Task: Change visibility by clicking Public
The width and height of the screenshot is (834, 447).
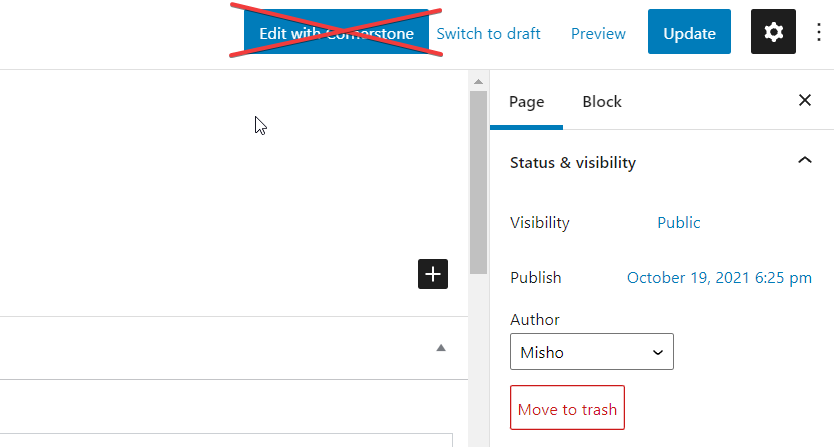Action: coord(678,223)
